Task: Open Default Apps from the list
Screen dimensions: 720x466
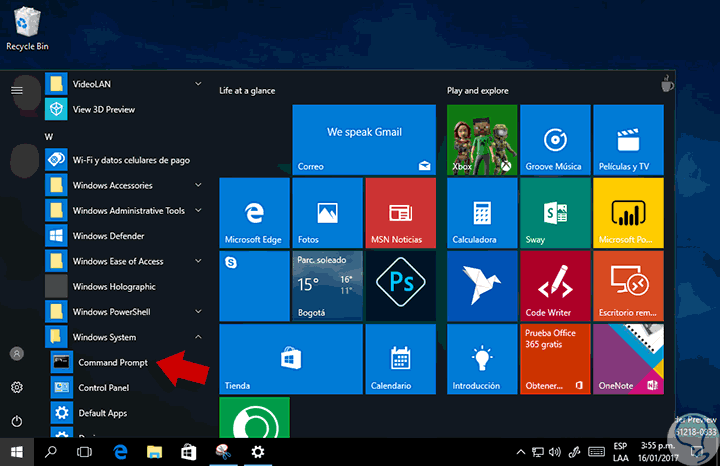Action: pyautogui.click(x=125, y=413)
